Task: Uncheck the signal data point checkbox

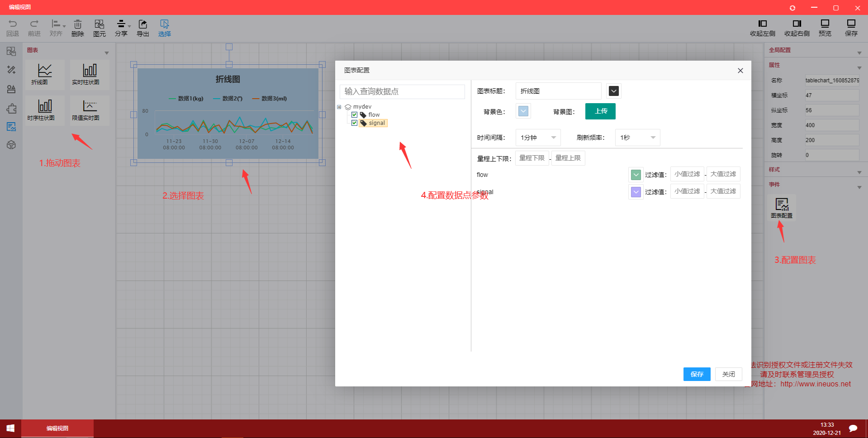Action: pyautogui.click(x=355, y=123)
